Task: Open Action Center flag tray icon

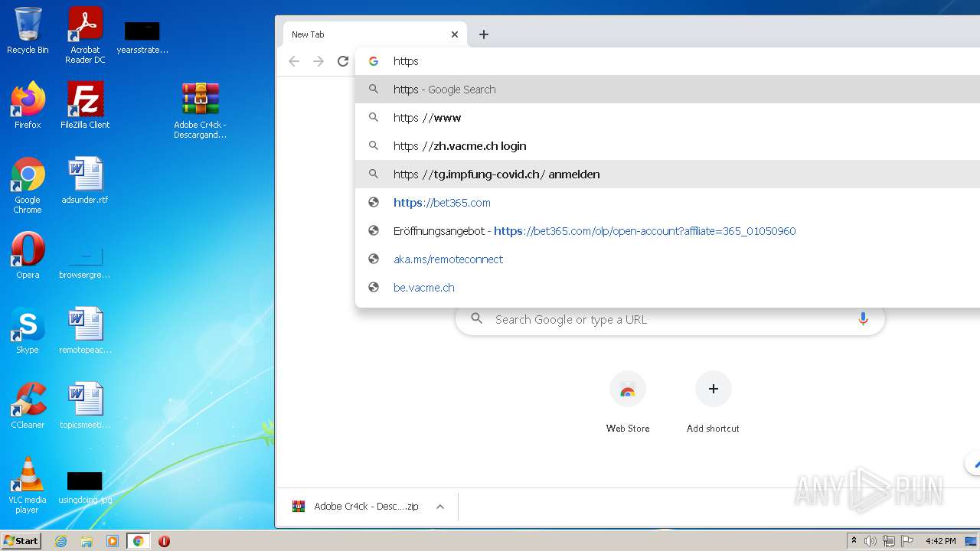Action: (907, 541)
